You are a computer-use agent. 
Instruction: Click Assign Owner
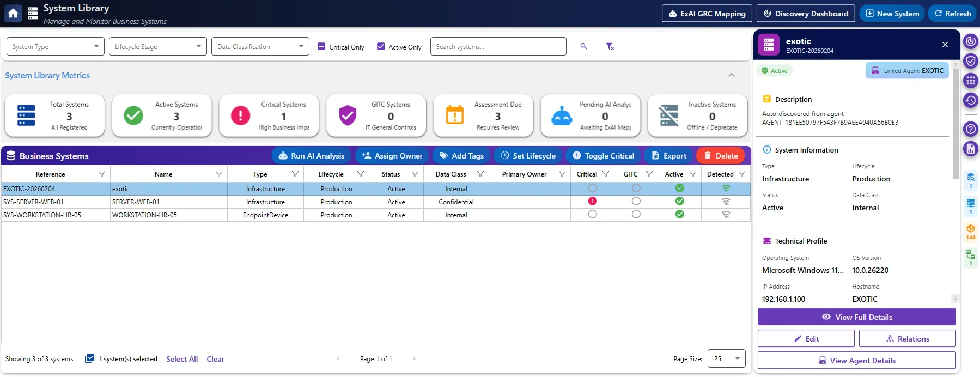(x=392, y=156)
